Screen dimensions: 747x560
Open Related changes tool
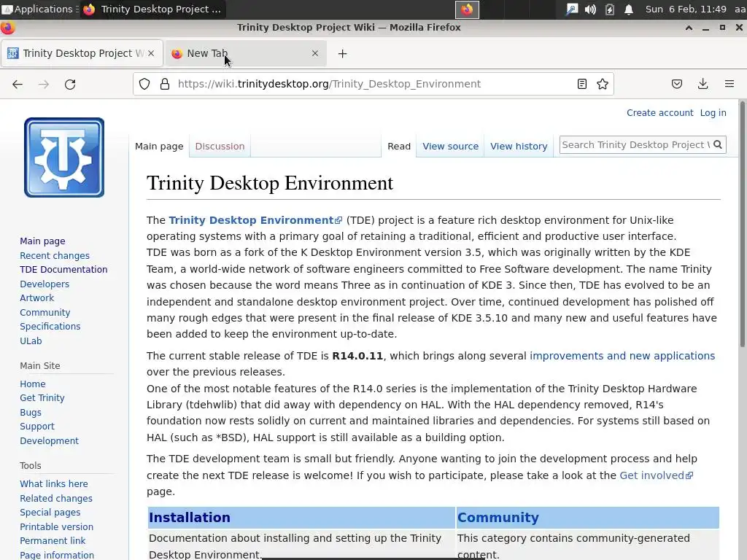pyautogui.click(x=56, y=499)
